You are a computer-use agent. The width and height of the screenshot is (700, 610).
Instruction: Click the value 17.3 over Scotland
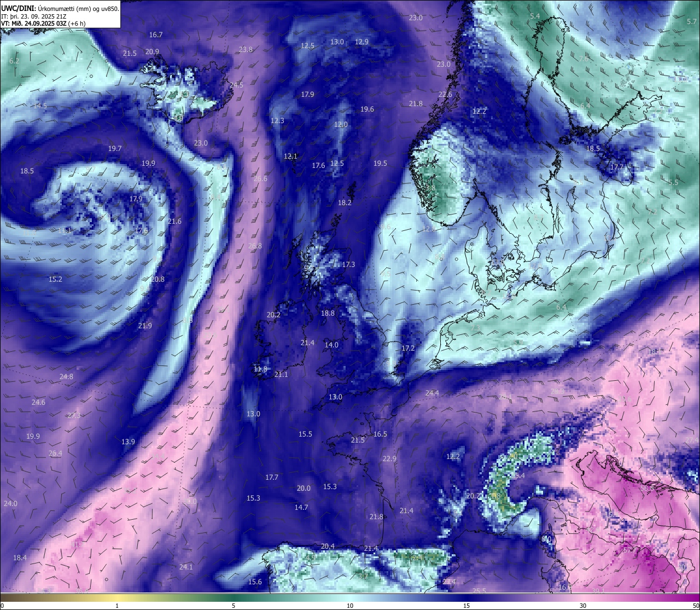[348, 265]
